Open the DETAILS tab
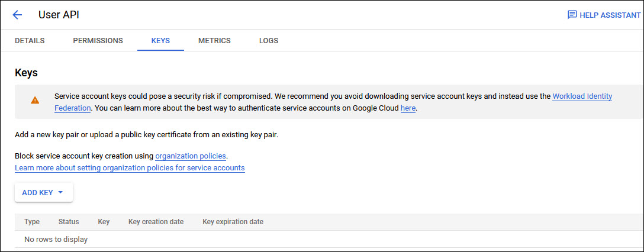This screenshot has width=644, height=252. (x=30, y=41)
